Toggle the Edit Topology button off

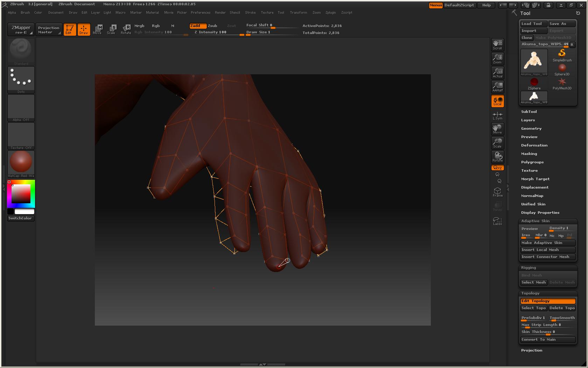(x=548, y=301)
